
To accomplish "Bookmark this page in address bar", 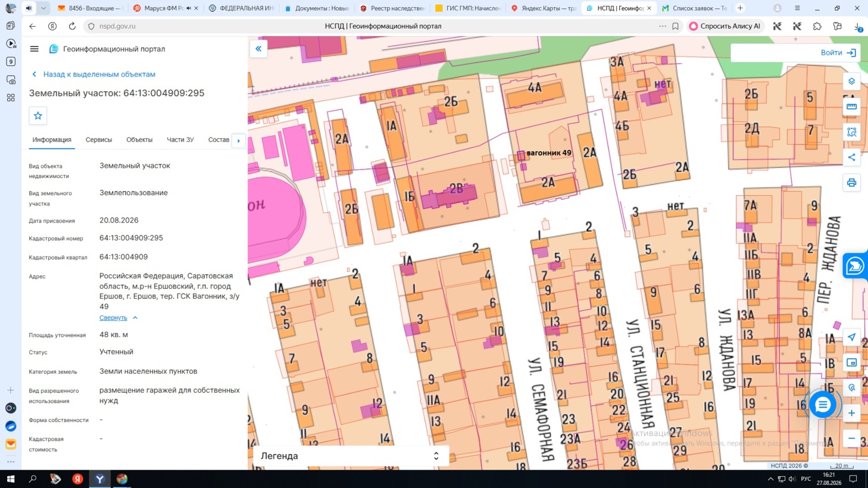I will (676, 26).
